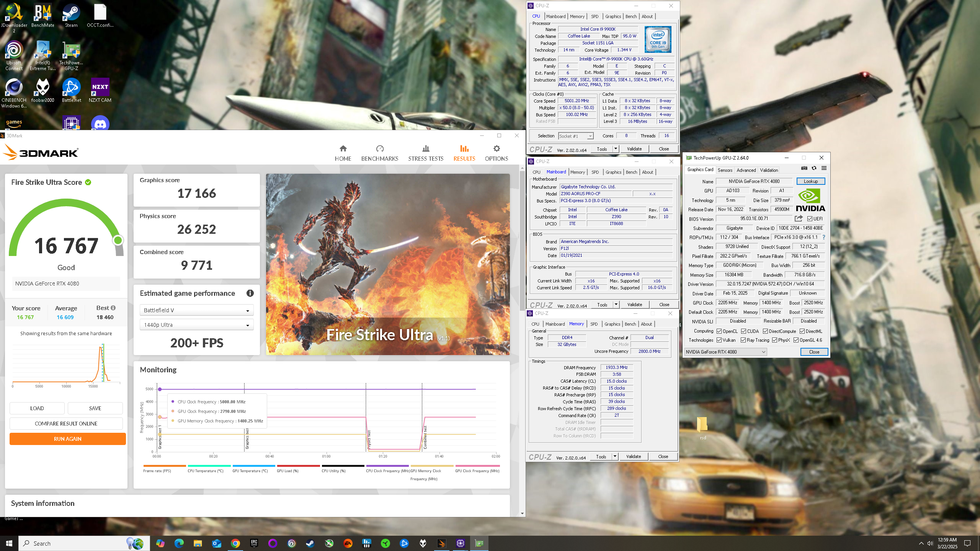Open the GPU-Z hamburger menu
The image size is (980, 551).
click(x=824, y=168)
